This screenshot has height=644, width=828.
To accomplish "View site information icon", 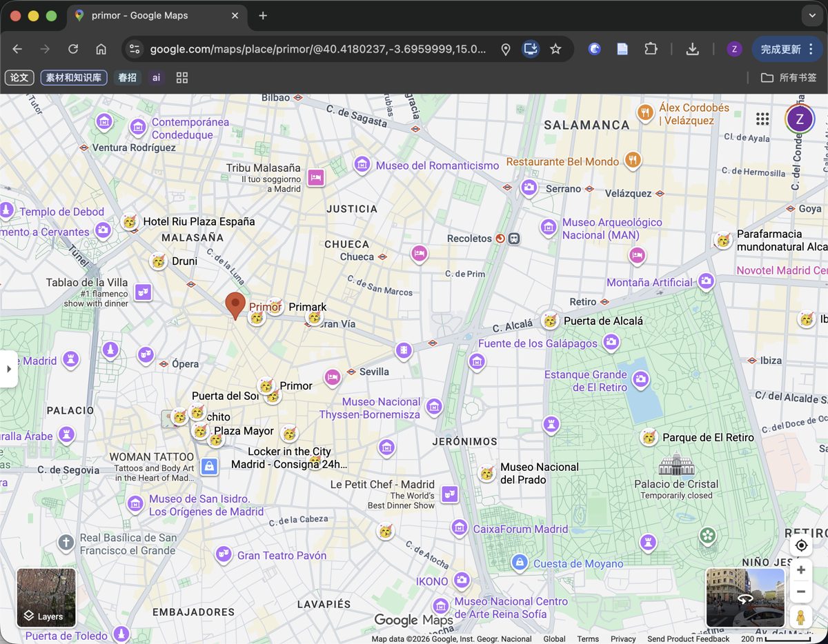I will coord(135,49).
